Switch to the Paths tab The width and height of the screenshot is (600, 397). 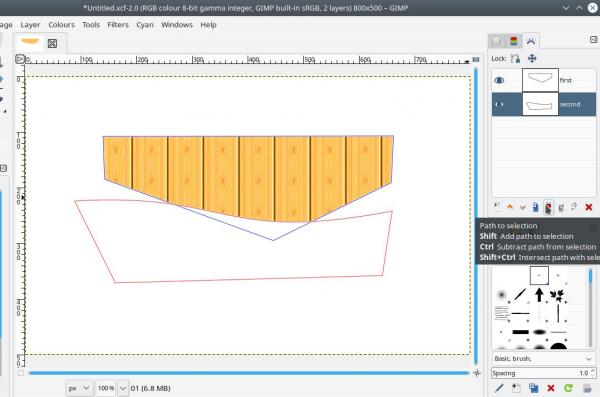[531, 41]
